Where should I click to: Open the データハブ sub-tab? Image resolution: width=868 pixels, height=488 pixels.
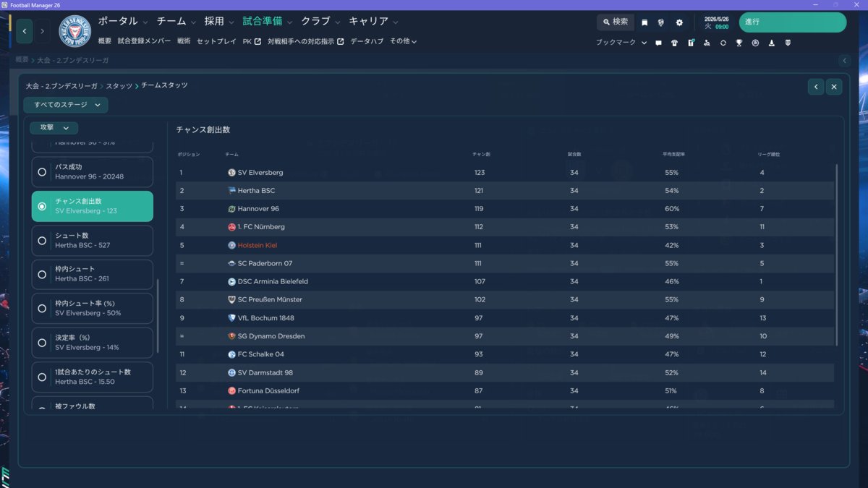[367, 41]
